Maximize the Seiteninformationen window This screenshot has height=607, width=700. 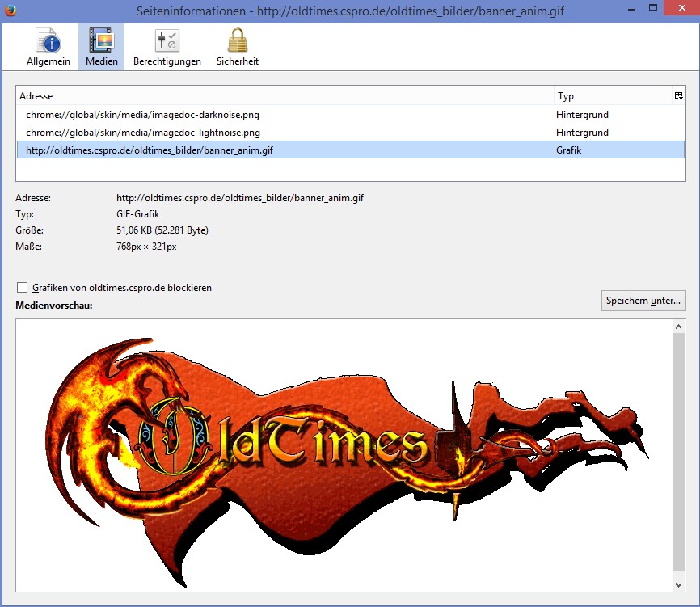tap(653, 7)
